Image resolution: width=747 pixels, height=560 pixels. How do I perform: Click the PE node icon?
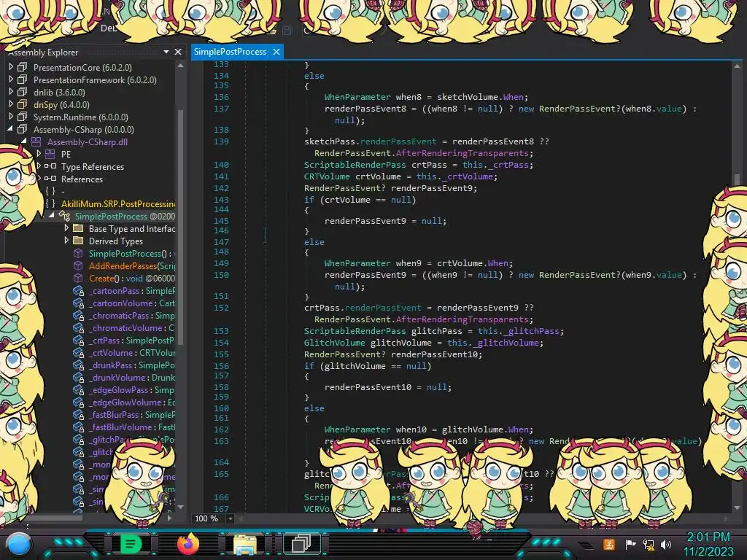pyautogui.click(x=50, y=154)
